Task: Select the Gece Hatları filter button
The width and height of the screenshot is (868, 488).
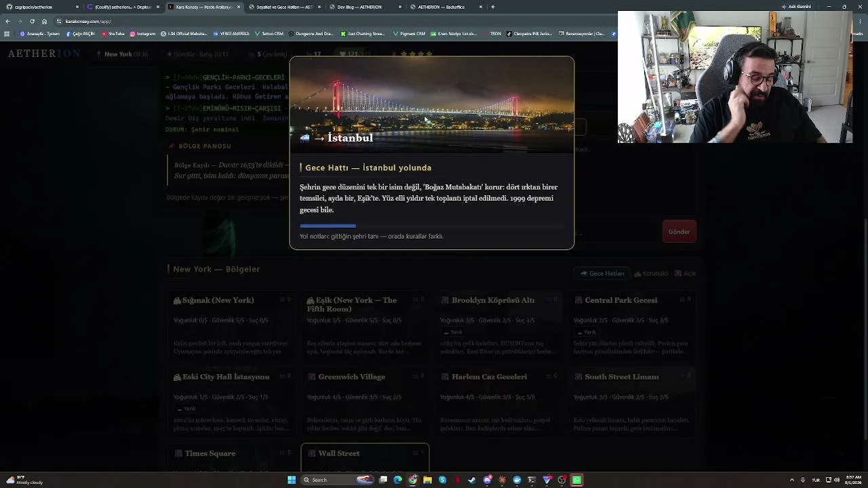Action: tap(602, 273)
